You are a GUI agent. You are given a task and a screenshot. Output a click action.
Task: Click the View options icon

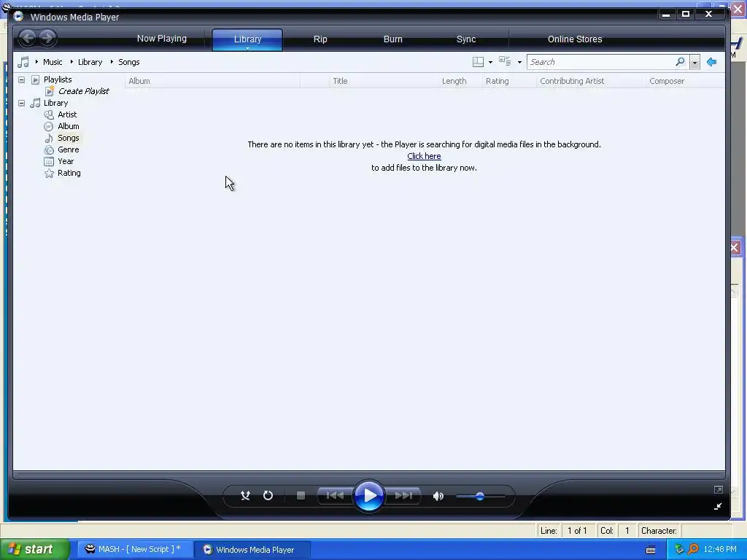click(505, 61)
